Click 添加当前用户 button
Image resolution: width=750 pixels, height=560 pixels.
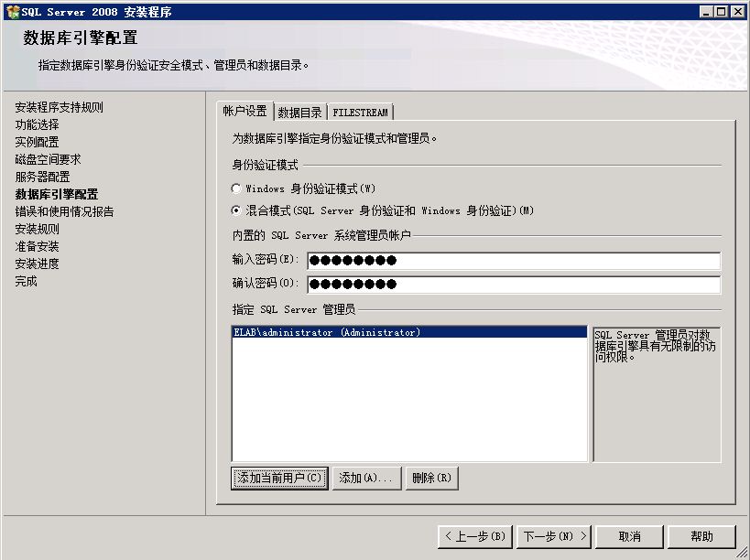tap(279, 479)
